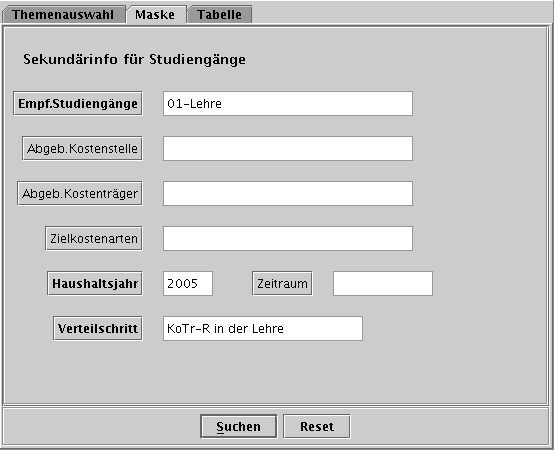Click the Haushaltsjahr field showing 2005
This screenshot has height=450, width=554.
[188, 283]
